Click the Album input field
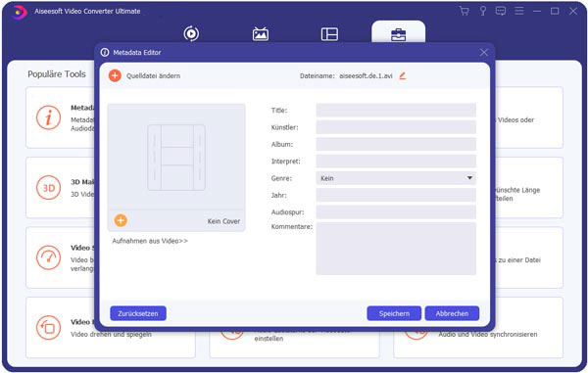Image resolution: width=588 pixels, height=373 pixels. coord(396,144)
